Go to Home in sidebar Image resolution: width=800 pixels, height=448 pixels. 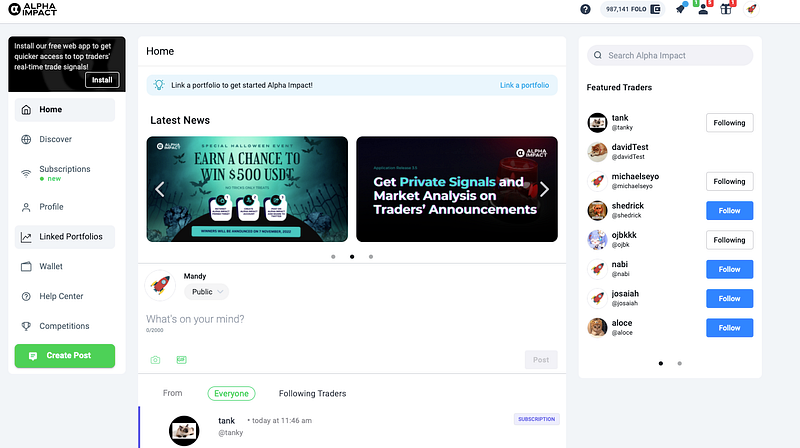pyautogui.click(x=65, y=110)
